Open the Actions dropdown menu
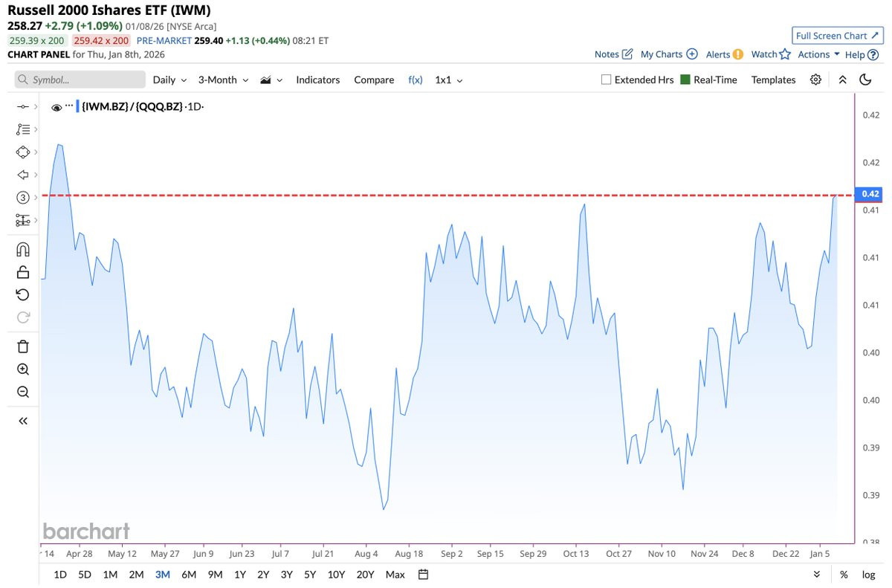 click(x=819, y=54)
